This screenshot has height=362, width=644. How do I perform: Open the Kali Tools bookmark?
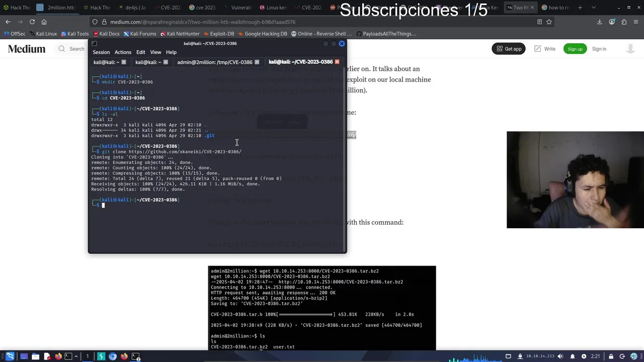pyautogui.click(x=74, y=34)
